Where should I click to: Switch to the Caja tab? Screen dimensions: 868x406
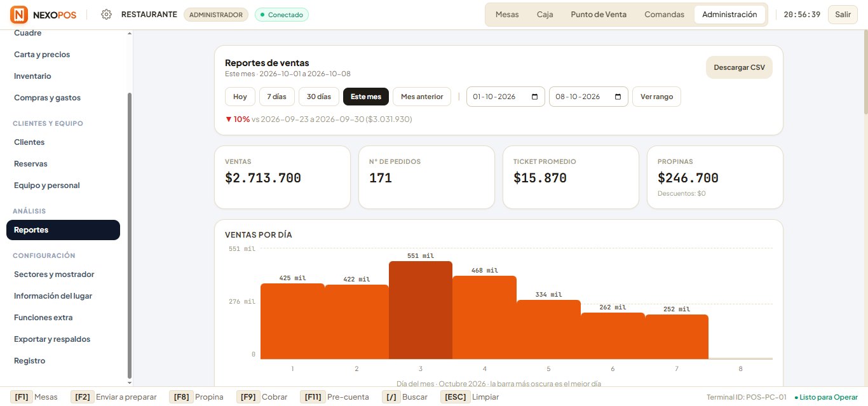click(x=545, y=15)
